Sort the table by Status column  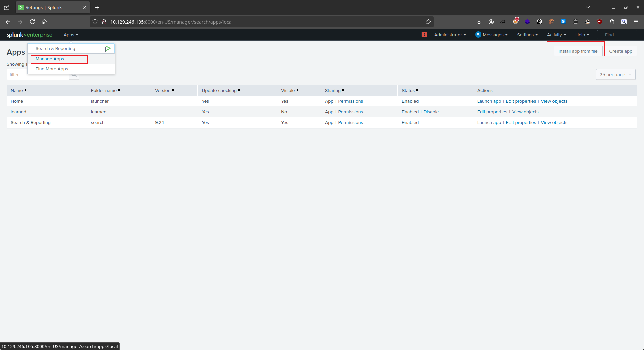tap(410, 90)
